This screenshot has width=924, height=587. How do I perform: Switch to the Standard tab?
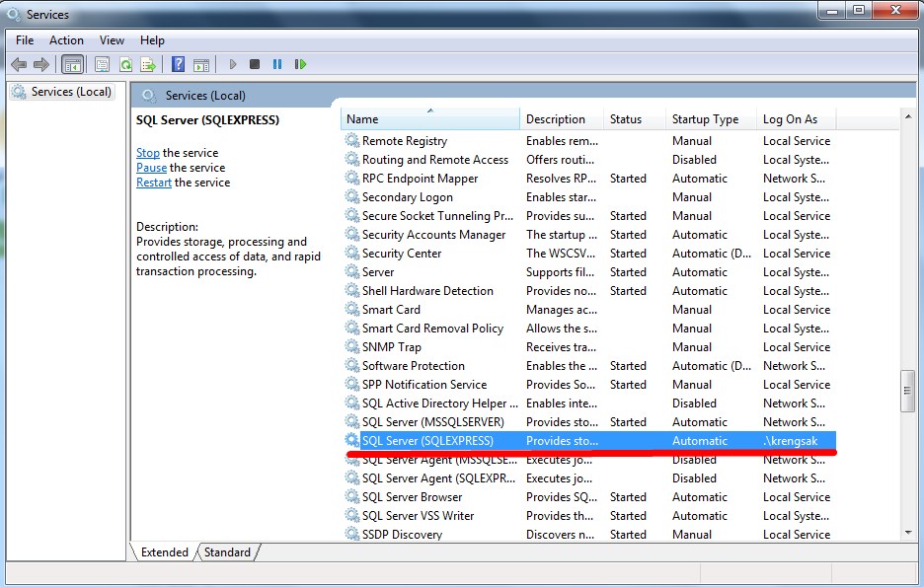coord(227,552)
